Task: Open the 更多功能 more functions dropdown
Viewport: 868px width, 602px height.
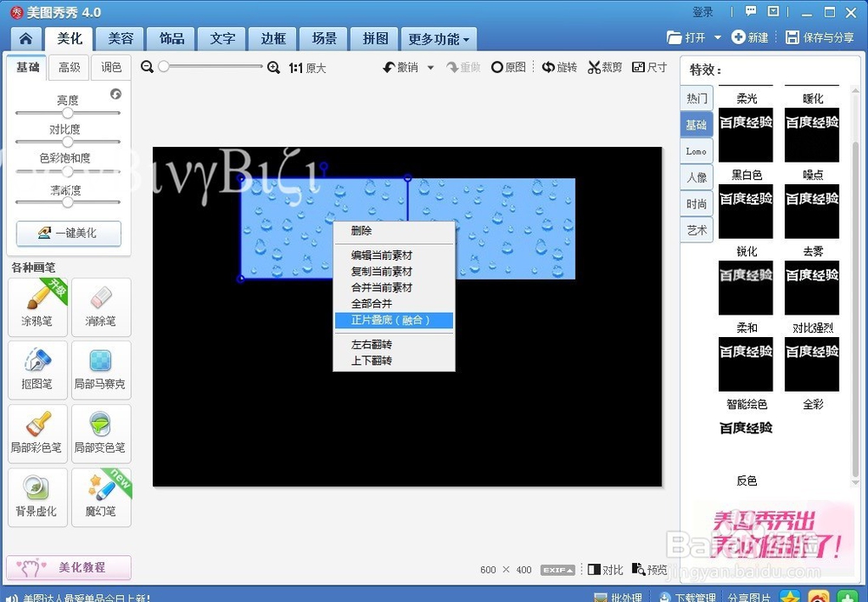Action: 438,39
